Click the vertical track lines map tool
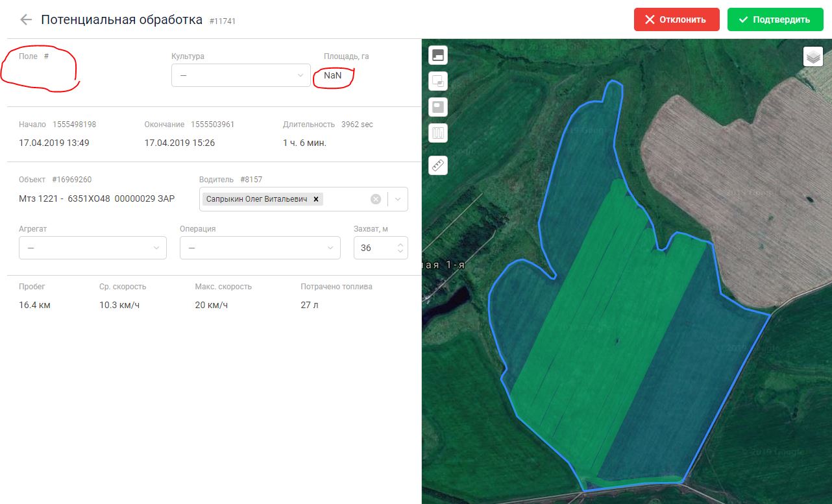The image size is (832, 504). [438, 134]
